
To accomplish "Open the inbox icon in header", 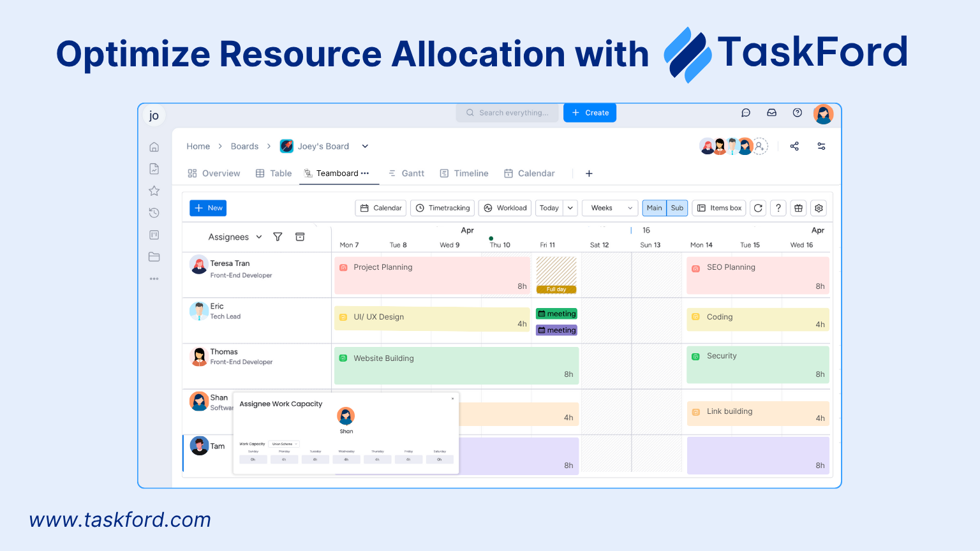I will pyautogui.click(x=771, y=113).
